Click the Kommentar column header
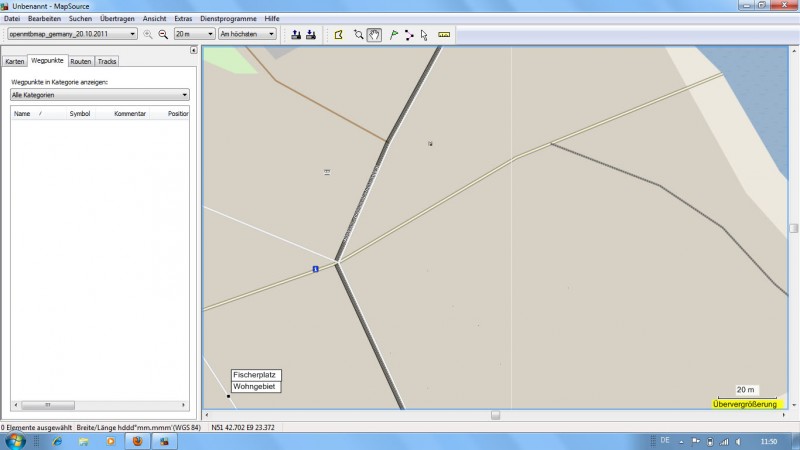This screenshot has width=800, height=450. click(x=130, y=114)
